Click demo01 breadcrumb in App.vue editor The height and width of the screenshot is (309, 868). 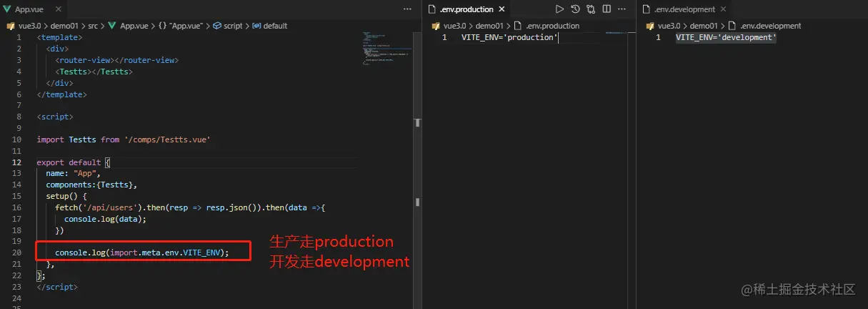click(64, 26)
